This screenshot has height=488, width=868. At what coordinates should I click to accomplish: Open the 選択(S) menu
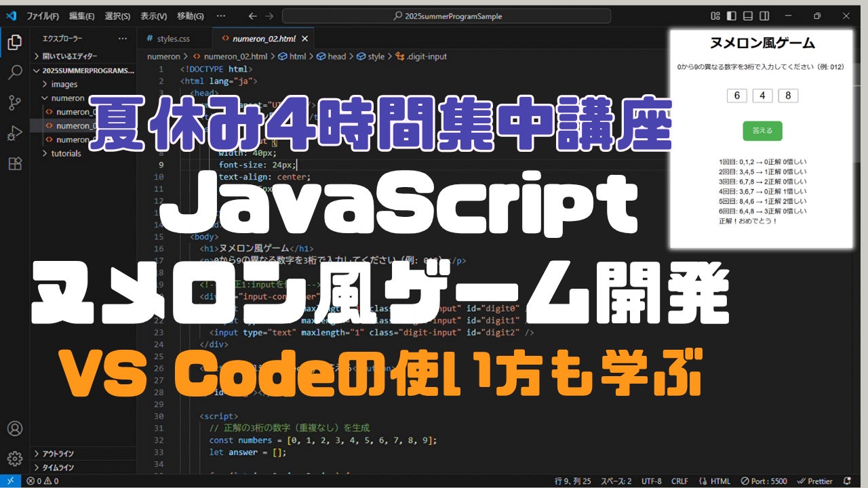[x=118, y=16]
